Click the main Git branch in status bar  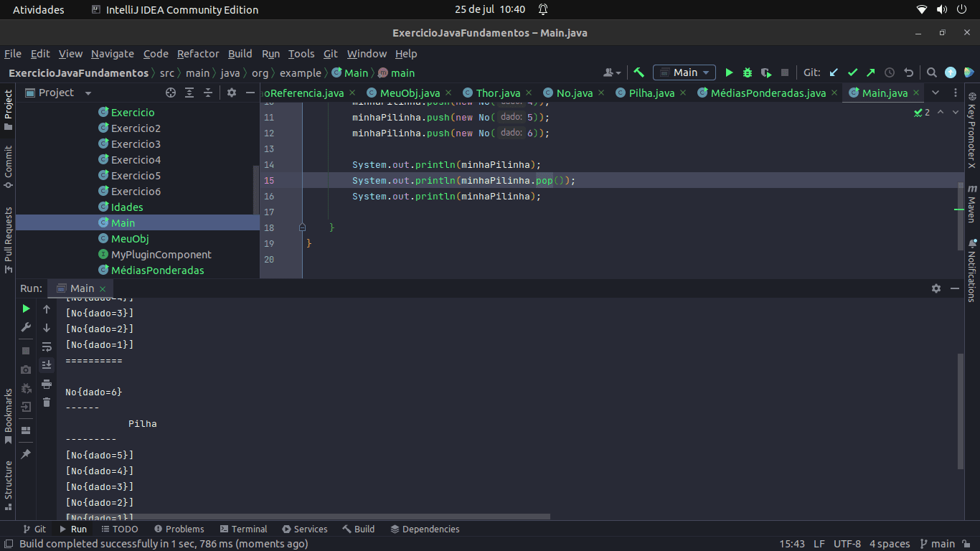pos(938,544)
